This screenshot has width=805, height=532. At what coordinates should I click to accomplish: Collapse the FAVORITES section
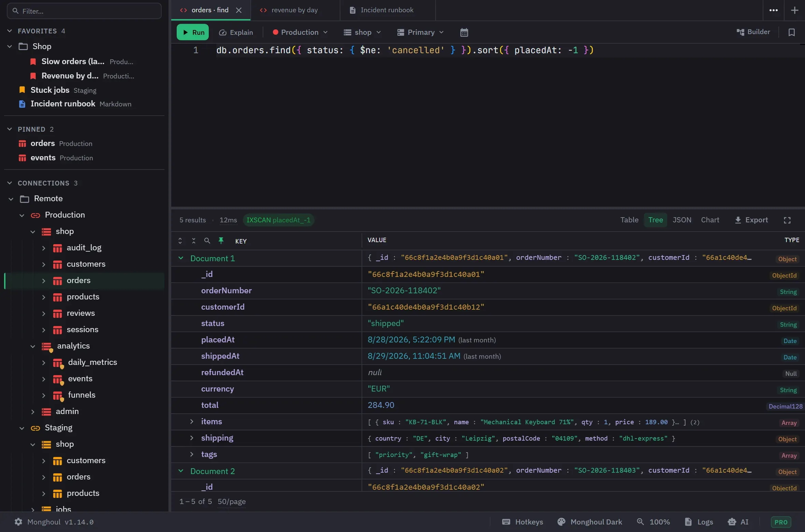(10, 31)
